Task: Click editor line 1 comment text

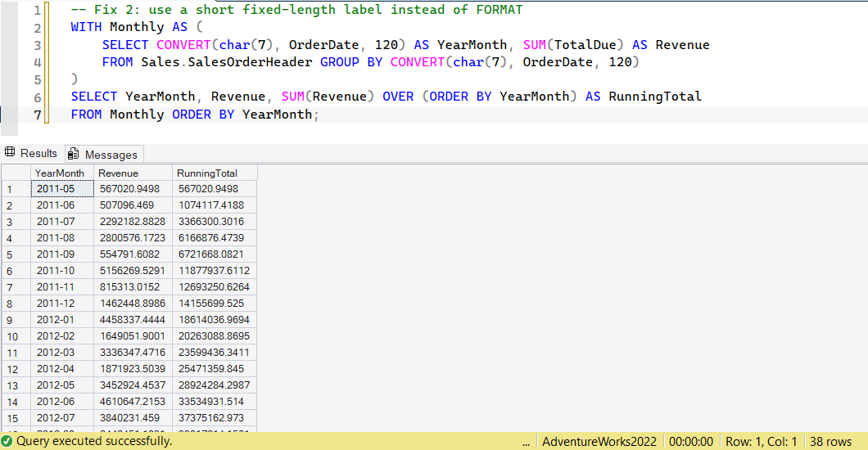Action: tap(296, 10)
